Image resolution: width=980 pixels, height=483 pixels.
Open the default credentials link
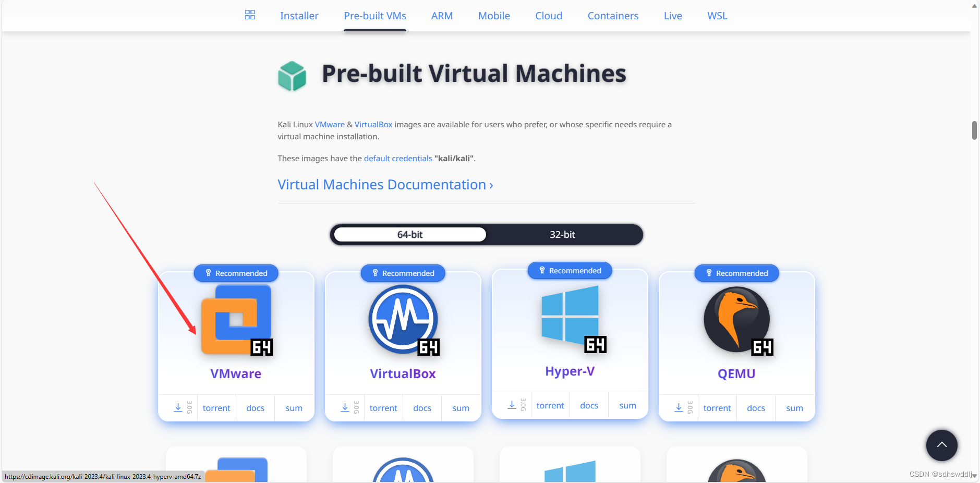click(398, 159)
